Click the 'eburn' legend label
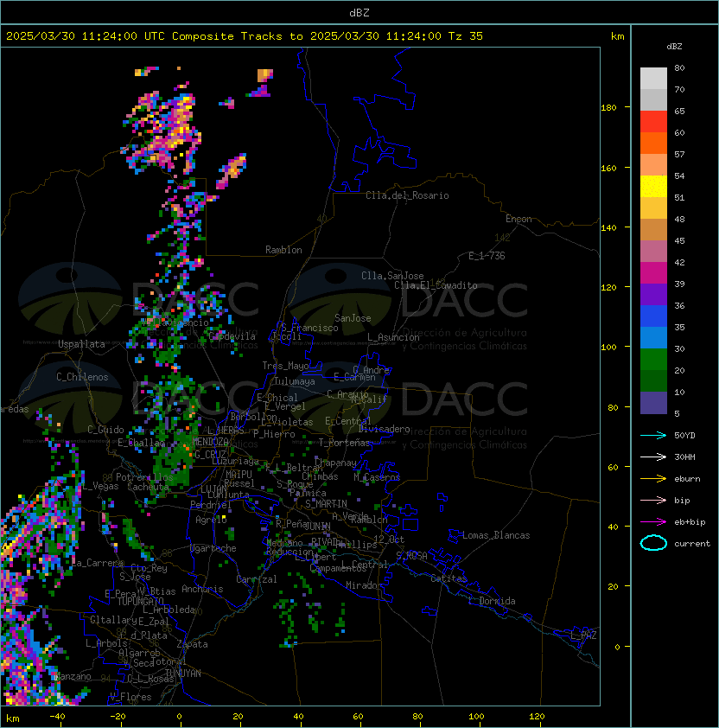Image resolution: width=719 pixels, height=728 pixels. tap(687, 479)
